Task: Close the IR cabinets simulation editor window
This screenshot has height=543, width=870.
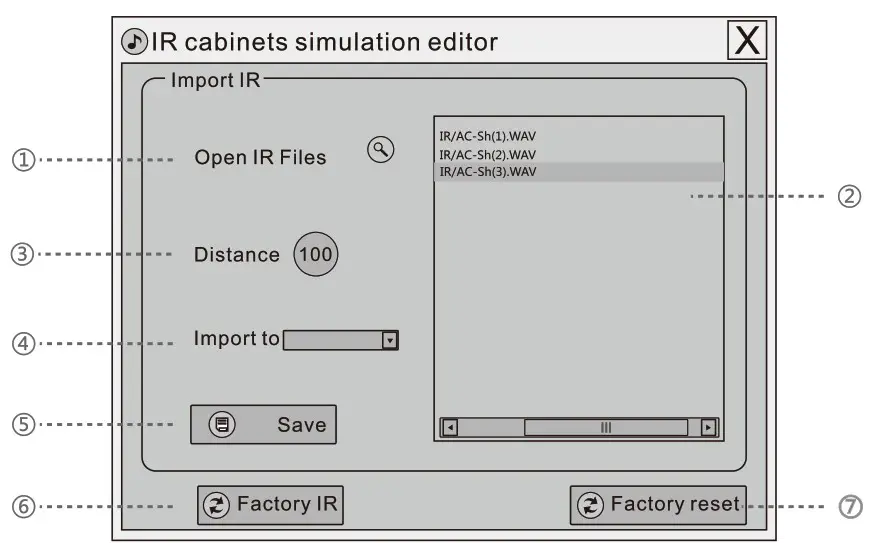Action: 747,40
